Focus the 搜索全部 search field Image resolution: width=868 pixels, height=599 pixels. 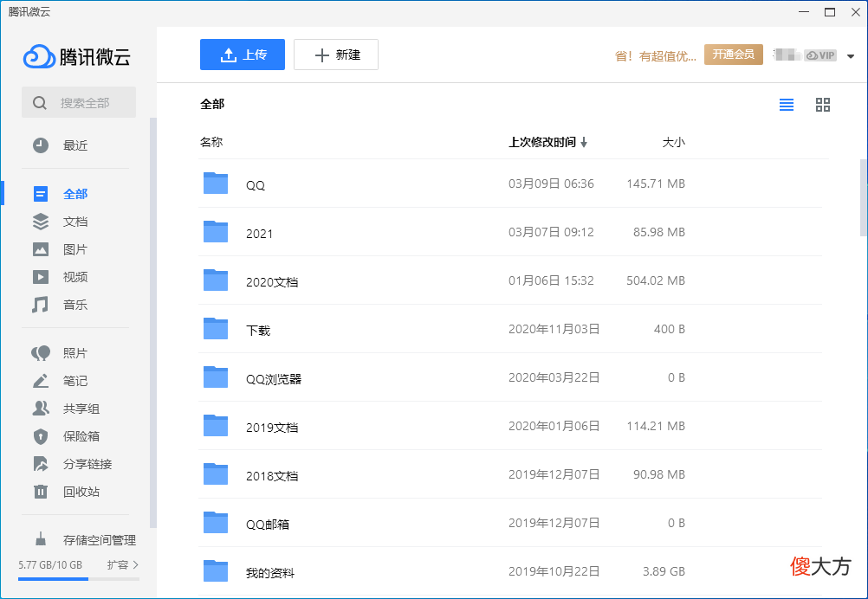[79, 102]
